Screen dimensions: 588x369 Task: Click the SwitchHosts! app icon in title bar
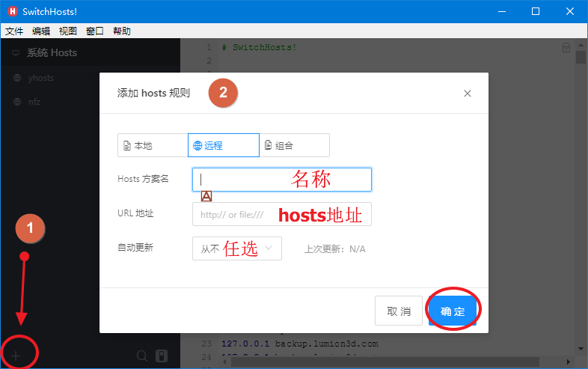coord(13,11)
